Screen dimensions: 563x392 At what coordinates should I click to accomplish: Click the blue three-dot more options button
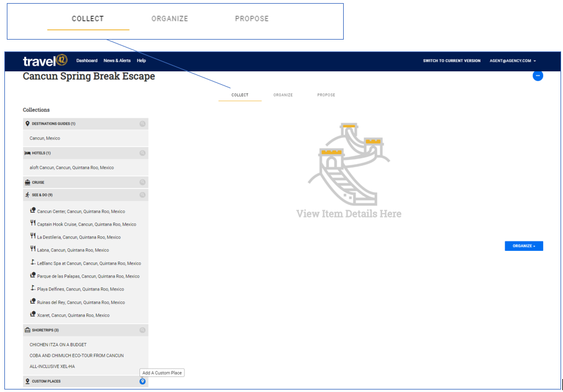pyautogui.click(x=538, y=76)
